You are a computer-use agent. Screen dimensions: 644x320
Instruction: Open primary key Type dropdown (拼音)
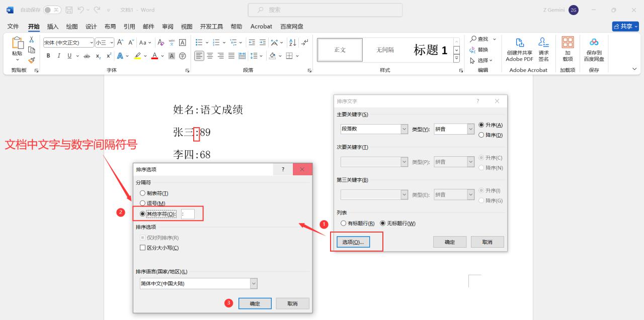point(471,129)
